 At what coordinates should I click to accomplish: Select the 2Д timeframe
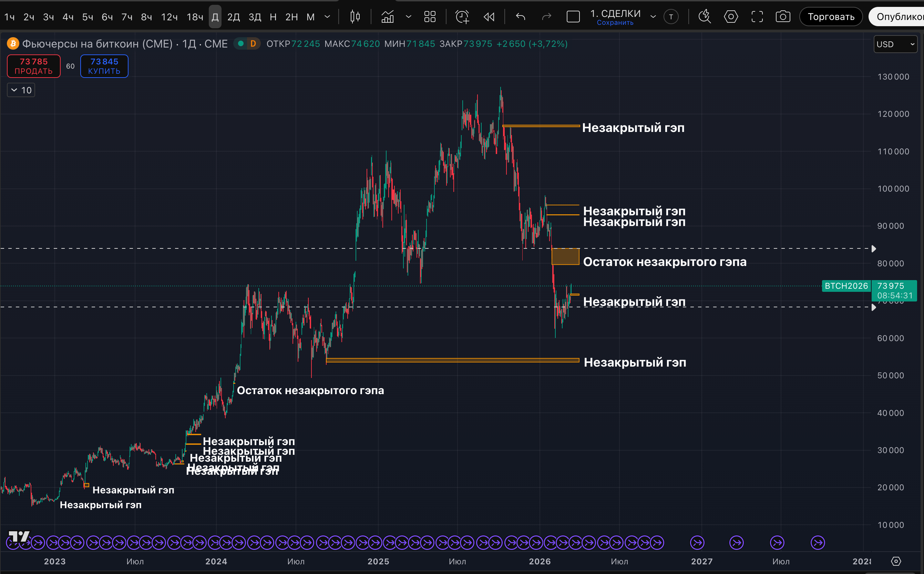234,17
